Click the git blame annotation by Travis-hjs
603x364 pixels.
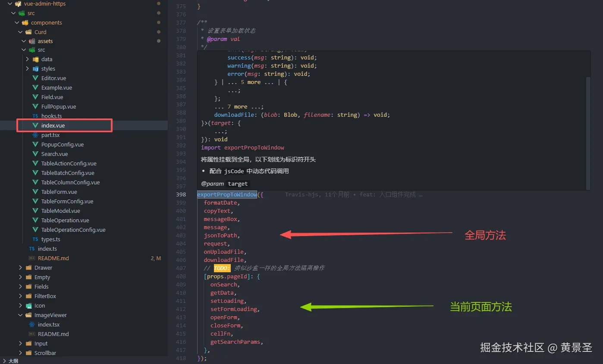(x=354, y=195)
